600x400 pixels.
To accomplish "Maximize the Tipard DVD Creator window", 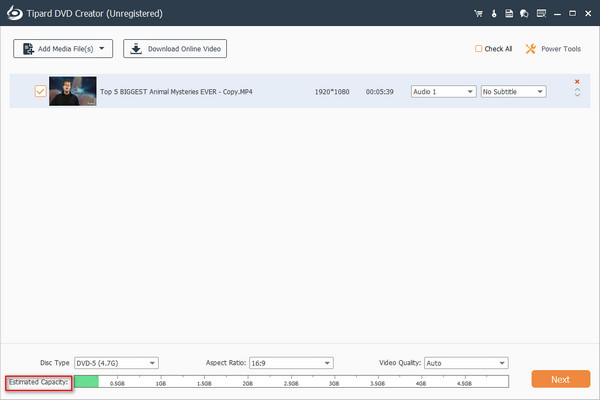I will tap(572, 13).
